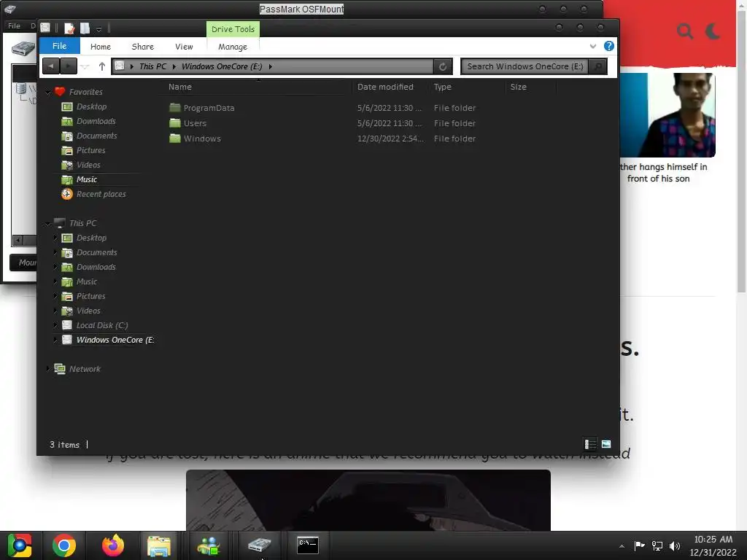The image size is (747, 560).
Task: Click the volume speaker tray icon
Action: pos(674,545)
